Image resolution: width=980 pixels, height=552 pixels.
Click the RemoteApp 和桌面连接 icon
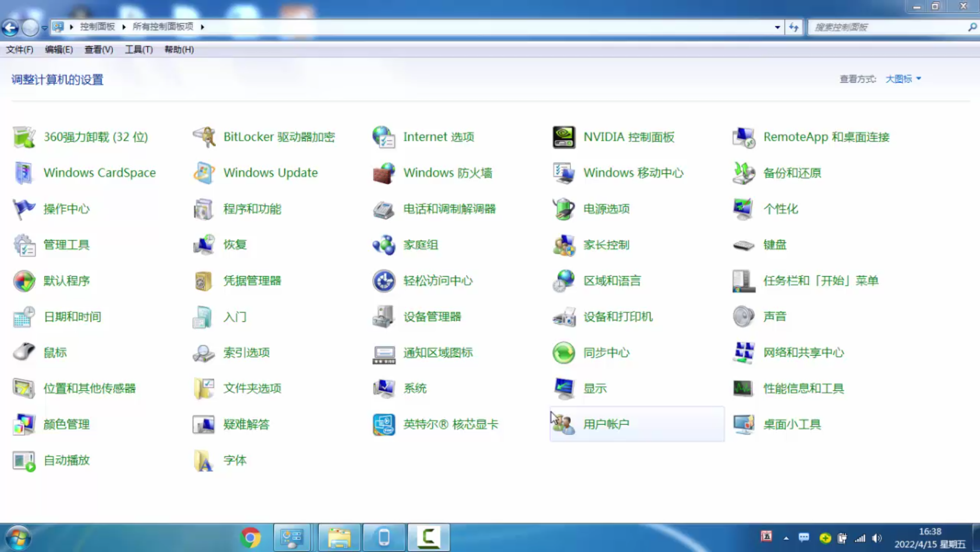(x=744, y=137)
